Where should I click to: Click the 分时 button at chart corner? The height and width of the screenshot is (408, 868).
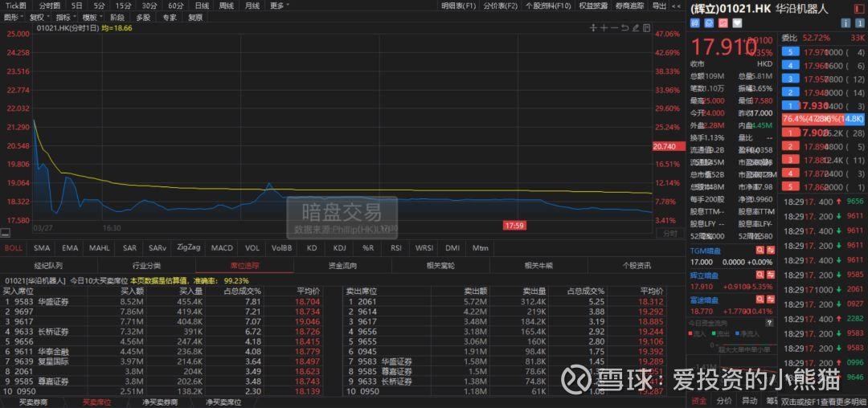tap(669, 233)
